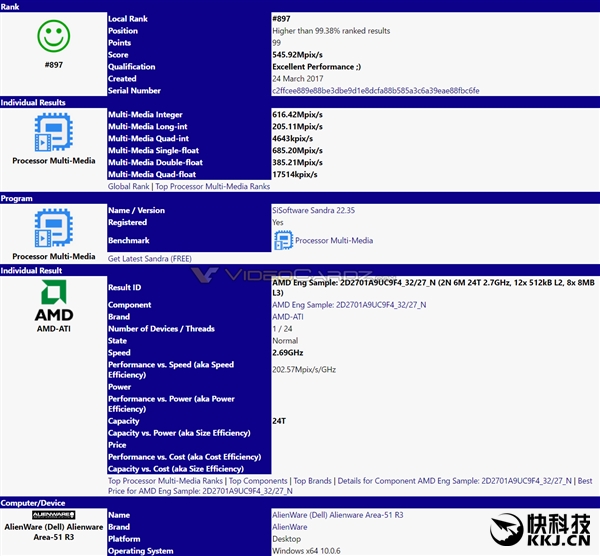Click the Registered row label
Screen dimensions: 600x556
[x=127, y=222]
